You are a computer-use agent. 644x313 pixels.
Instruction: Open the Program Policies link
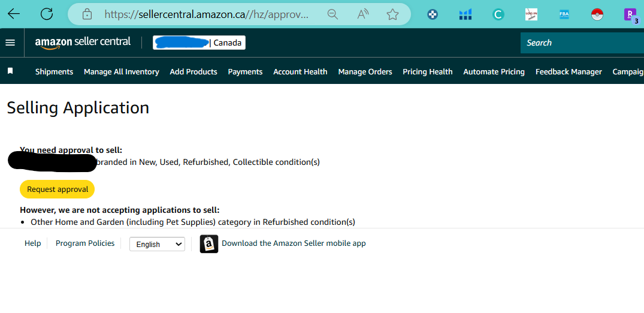pyautogui.click(x=85, y=243)
